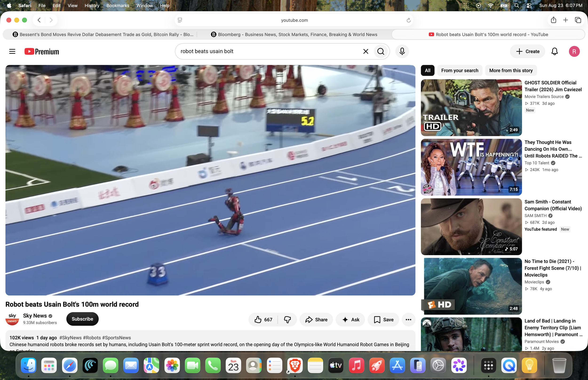
Task: Ask about this video
Action: (x=350, y=320)
